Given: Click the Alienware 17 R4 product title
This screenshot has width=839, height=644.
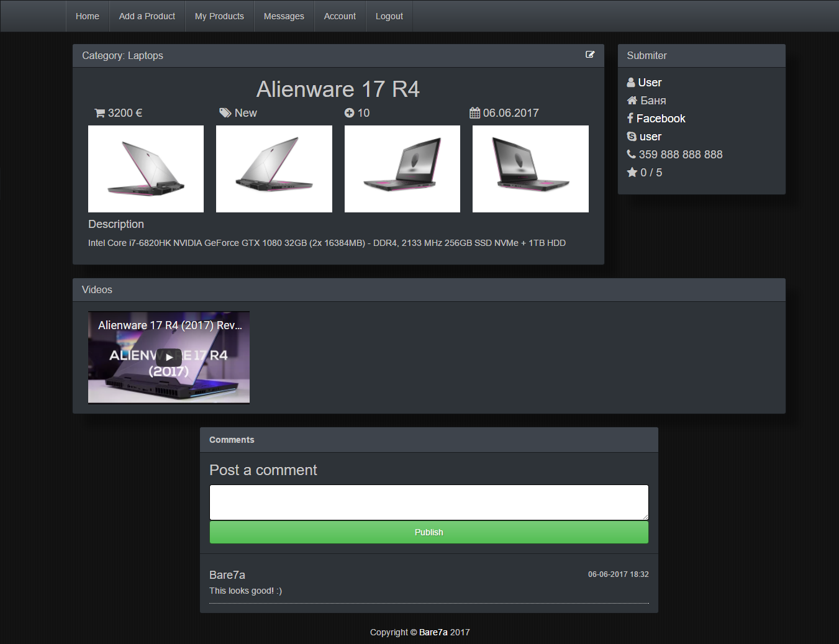Looking at the screenshot, I should point(338,89).
